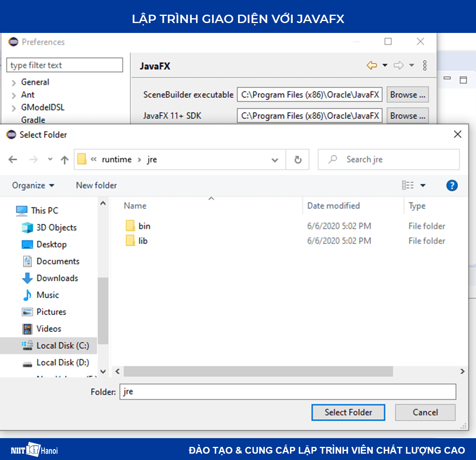
Task: Select the Downloads item in the sidebar
Action: [x=58, y=278]
